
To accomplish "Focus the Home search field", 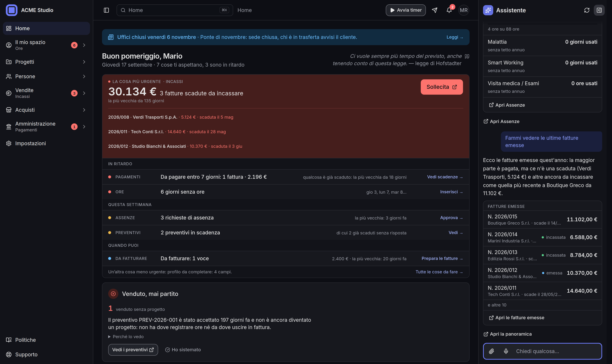I will (174, 10).
